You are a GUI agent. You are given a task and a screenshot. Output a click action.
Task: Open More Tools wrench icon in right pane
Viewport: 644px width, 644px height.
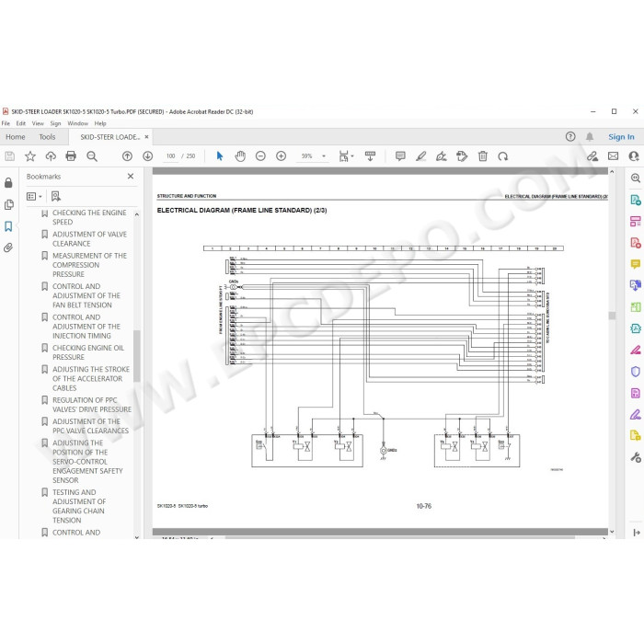click(636, 457)
